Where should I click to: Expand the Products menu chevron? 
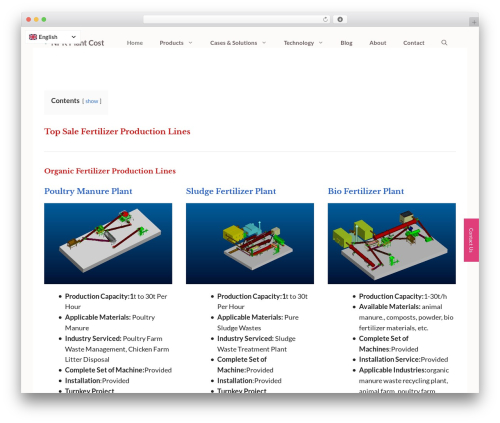pyautogui.click(x=190, y=43)
